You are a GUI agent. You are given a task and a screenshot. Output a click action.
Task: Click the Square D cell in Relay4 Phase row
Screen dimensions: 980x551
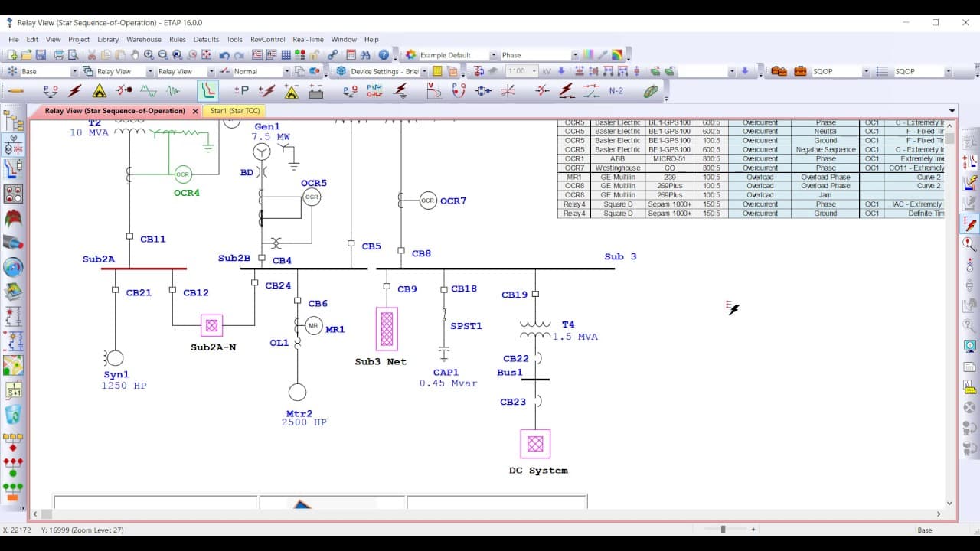pos(618,204)
